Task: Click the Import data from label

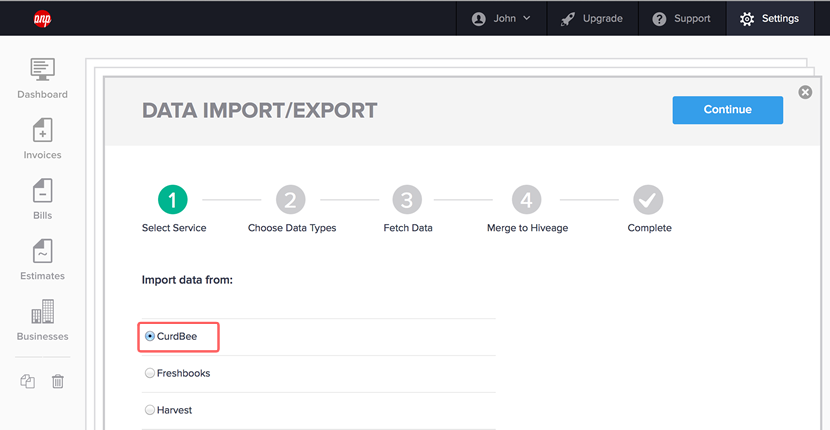Action: tap(187, 280)
